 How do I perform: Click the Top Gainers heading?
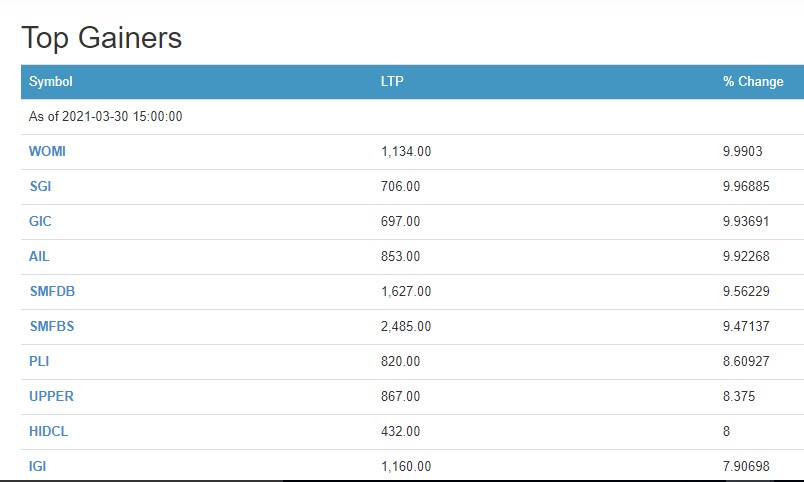[102, 38]
